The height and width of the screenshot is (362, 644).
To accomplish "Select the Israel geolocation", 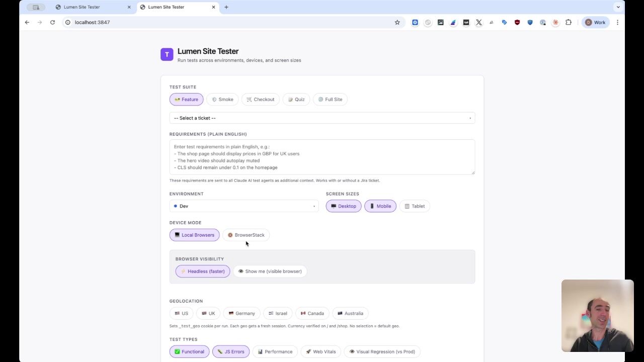I will pos(278,313).
